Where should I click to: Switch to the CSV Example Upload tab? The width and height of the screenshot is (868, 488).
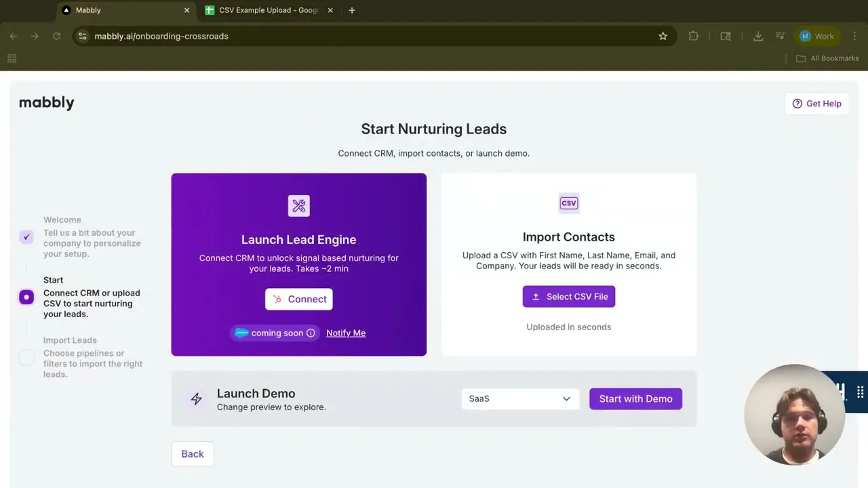click(269, 10)
